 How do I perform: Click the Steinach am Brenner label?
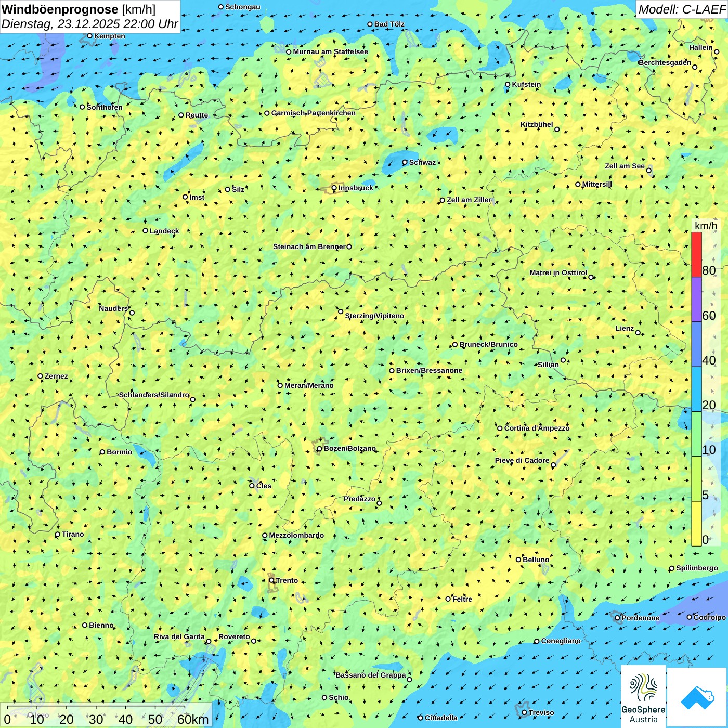[x=309, y=246]
